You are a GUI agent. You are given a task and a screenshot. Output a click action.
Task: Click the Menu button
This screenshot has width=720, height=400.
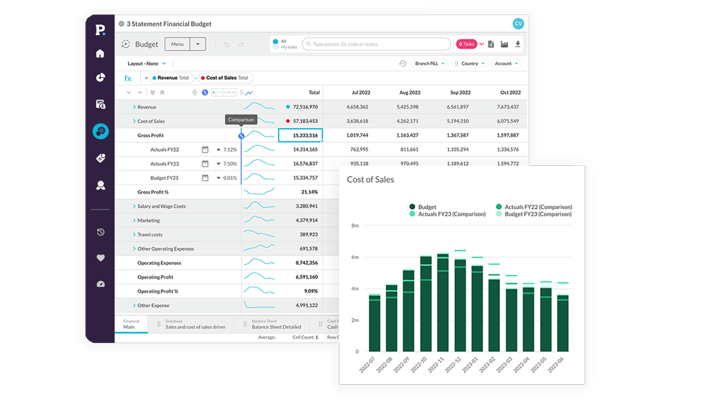[x=176, y=44]
